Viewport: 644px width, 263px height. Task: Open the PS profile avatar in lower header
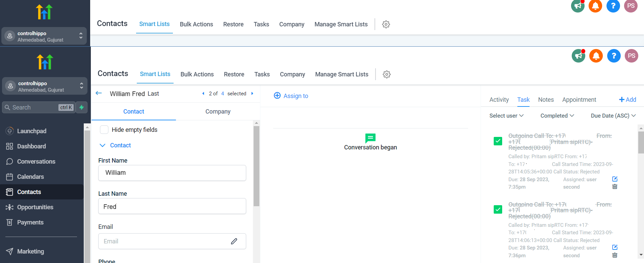632,56
